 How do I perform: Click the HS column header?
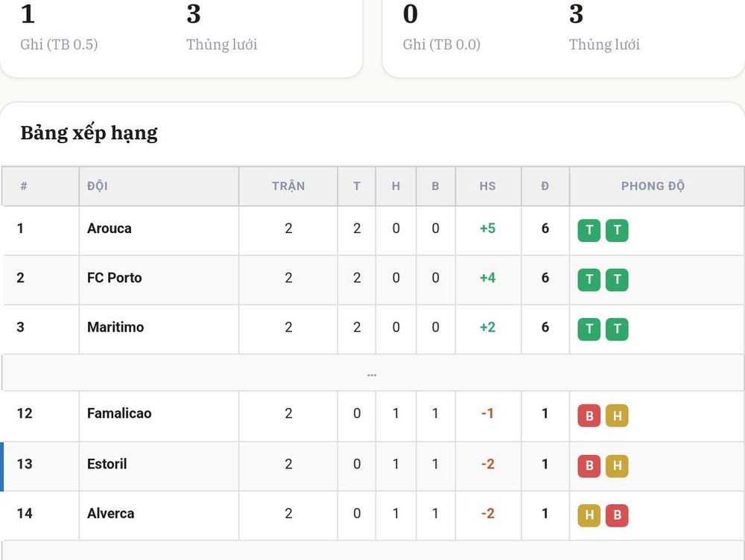coord(487,186)
